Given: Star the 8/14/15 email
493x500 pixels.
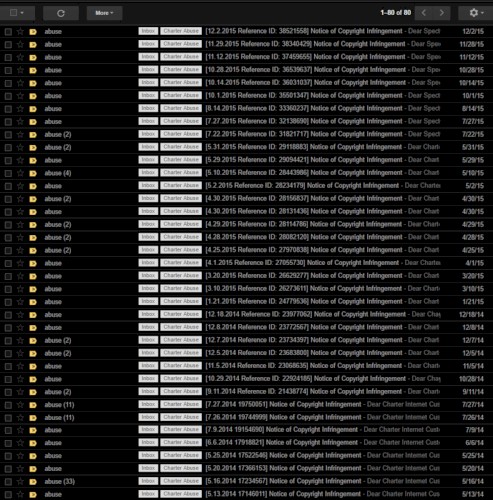Looking at the screenshot, I should click(x=20, y=109).
